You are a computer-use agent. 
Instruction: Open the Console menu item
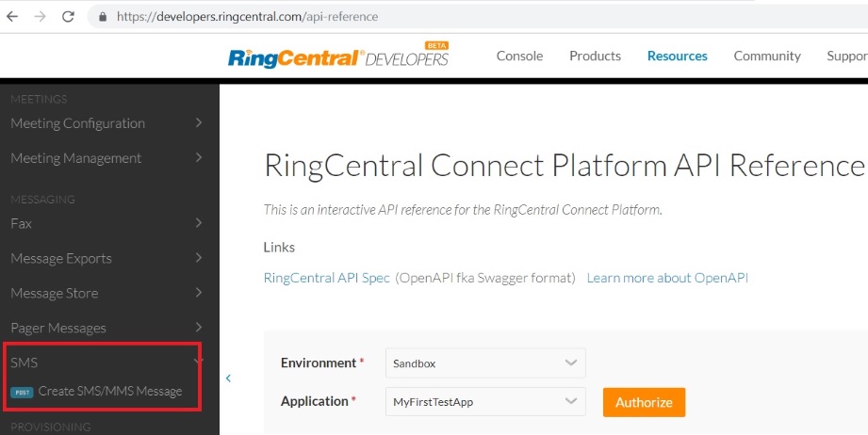click(x=519, y=56)
